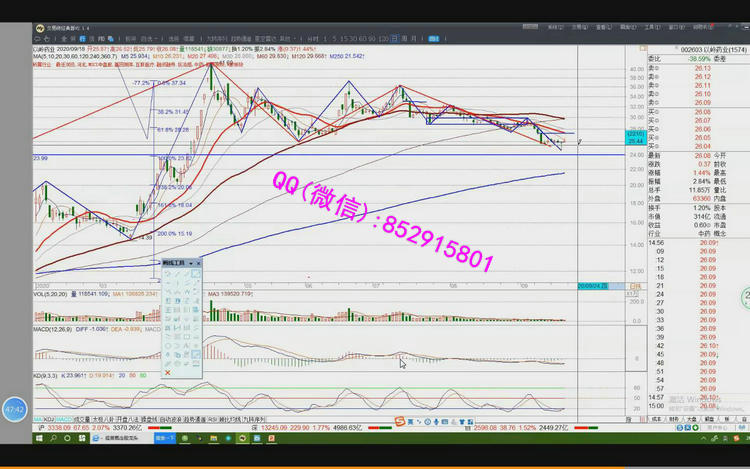Click the red X delete icon in drawing palette
This screenshot has width=750, height=469.
[x=167, y=373]
